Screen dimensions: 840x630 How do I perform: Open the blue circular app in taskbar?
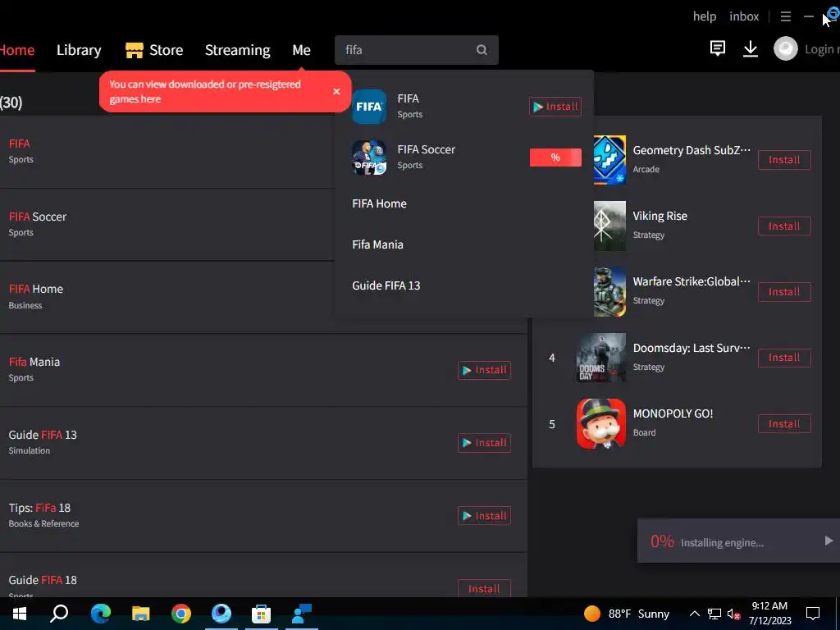coord(221,614)
